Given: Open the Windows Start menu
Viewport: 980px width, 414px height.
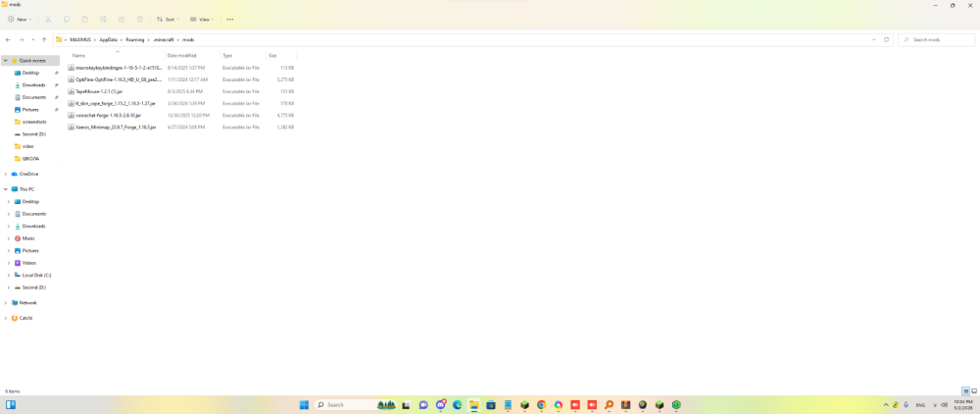Looking at the screenshot, I should [305, 404].
